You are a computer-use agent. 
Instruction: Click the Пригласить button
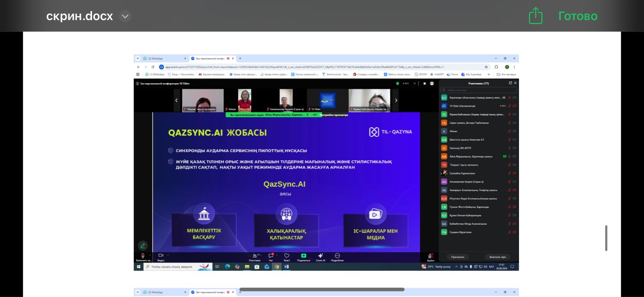coord(458,257)
